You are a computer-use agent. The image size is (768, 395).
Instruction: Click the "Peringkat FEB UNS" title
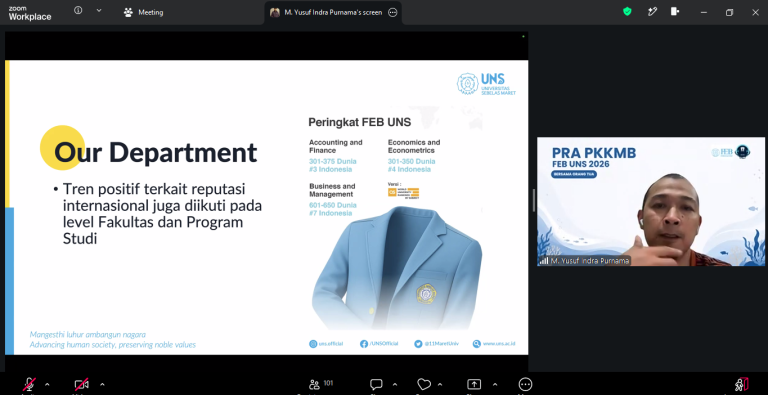(360, 122)
